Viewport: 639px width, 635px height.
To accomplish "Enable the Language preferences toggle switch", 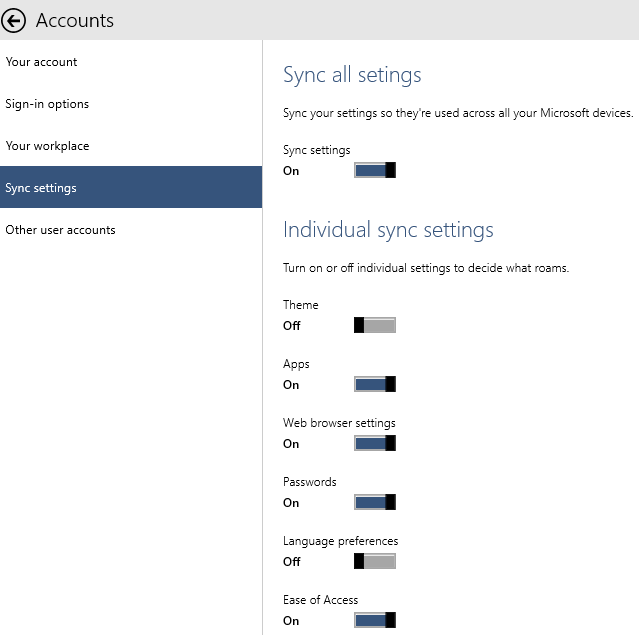I will tap(375, 561).
